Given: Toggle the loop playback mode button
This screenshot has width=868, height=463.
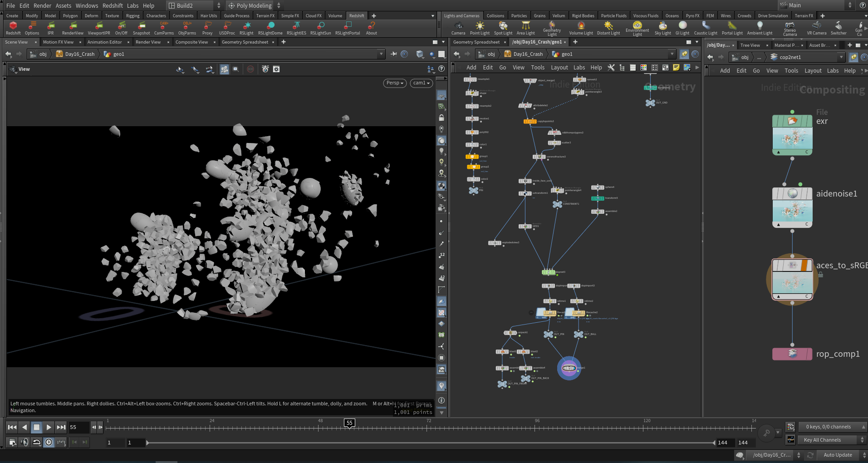Looking at the screenshot, I should [37, 442].
